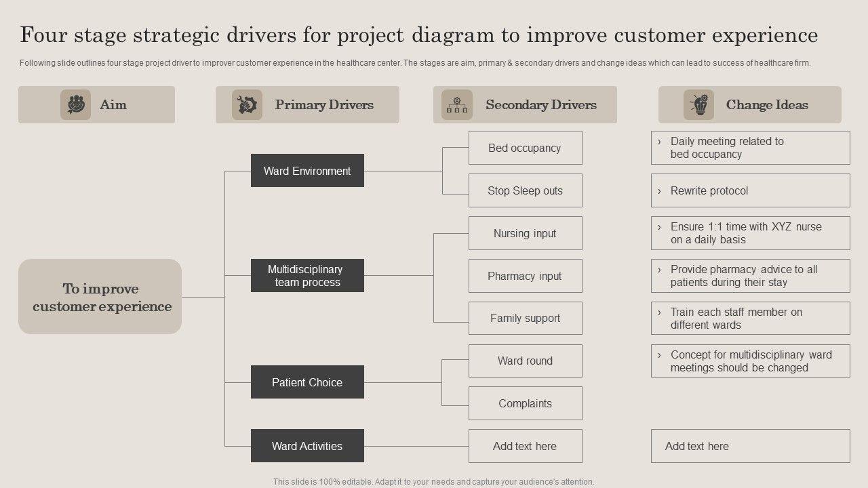This screenshot has height=488, width=868.
Task: Click Add text here under Change Ideas
Action: point(697,446)
